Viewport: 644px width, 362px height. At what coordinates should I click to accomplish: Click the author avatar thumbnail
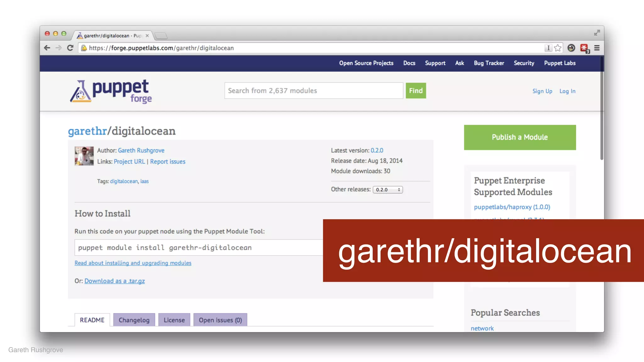click(84, 156)
